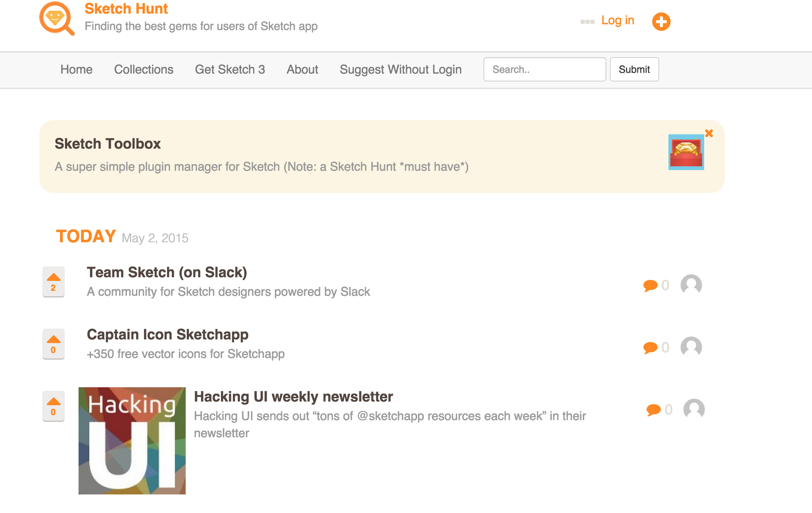
Task: Click the comment bubble on Team Sketch
Action: click(x=650, y=285)
